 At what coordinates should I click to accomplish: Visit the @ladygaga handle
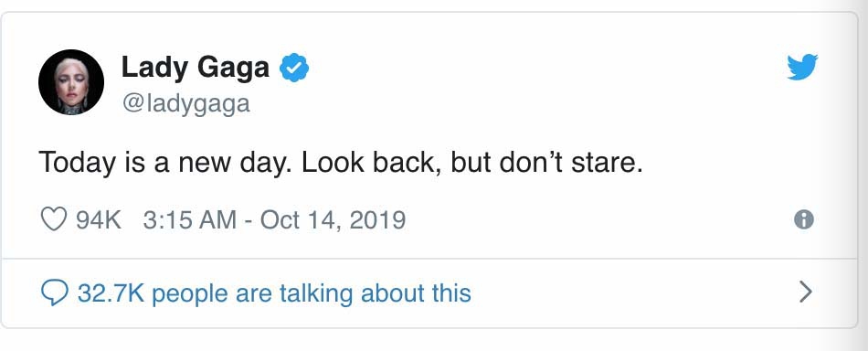pos(186,103)
